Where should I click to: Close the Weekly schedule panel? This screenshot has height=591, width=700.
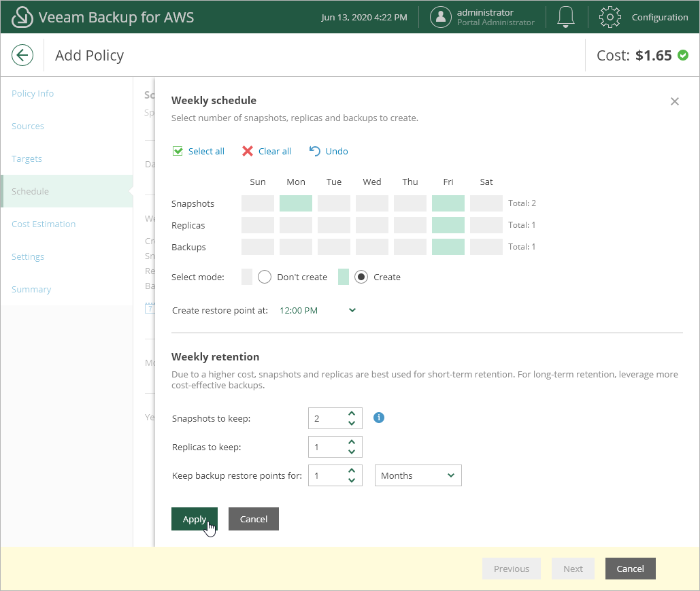[x=675, y=101]
